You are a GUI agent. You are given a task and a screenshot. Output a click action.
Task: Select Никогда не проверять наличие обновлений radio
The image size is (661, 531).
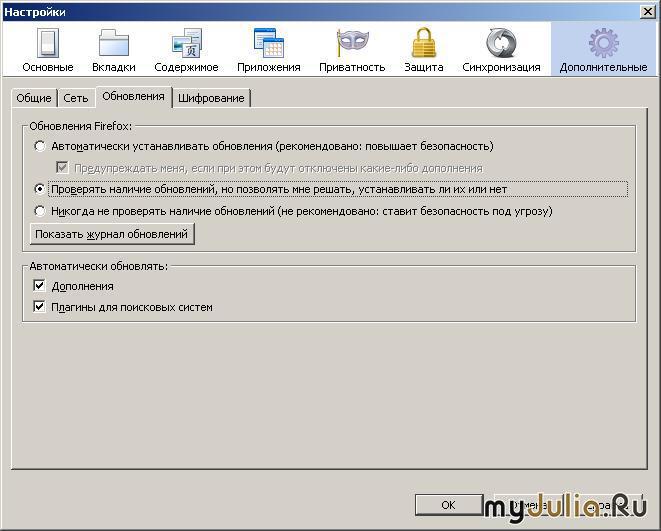click(x=40, y=211)
